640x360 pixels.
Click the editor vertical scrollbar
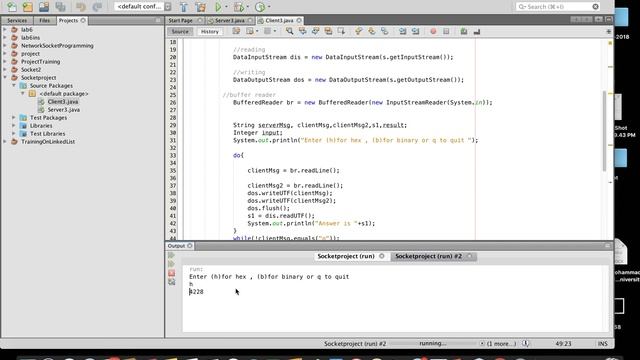(x=604, y=131)
